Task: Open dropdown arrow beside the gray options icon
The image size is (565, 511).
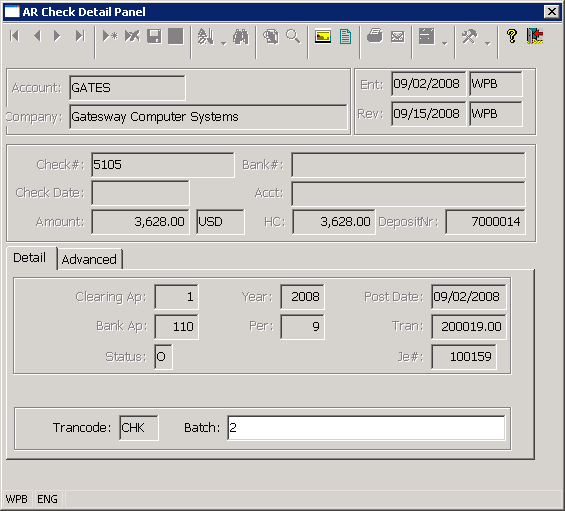Action: tap(445, 43)
